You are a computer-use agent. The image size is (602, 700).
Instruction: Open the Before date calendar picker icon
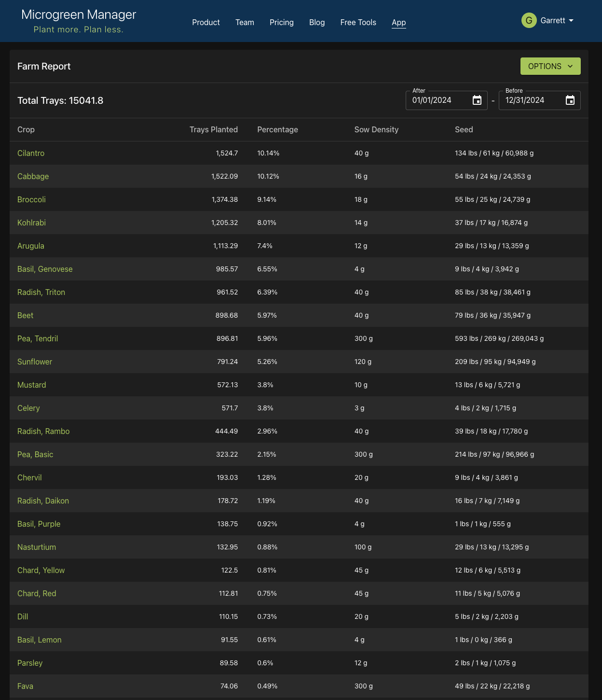(x=570, y=100)
